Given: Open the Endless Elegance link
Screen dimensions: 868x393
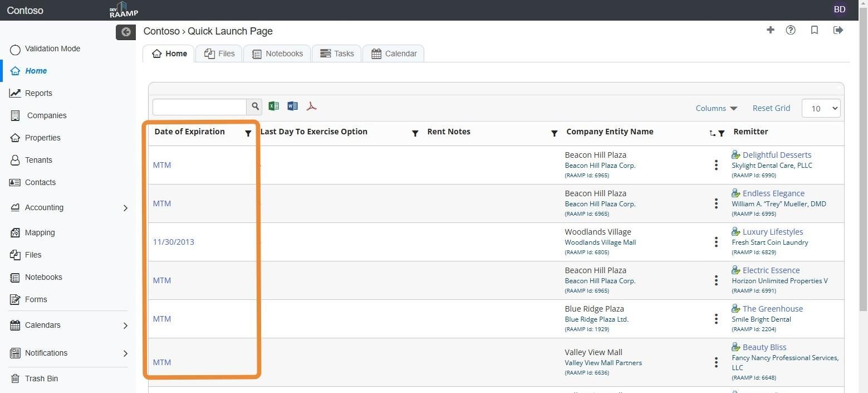Looking at the screenshot, I should (x=773, y=193).
